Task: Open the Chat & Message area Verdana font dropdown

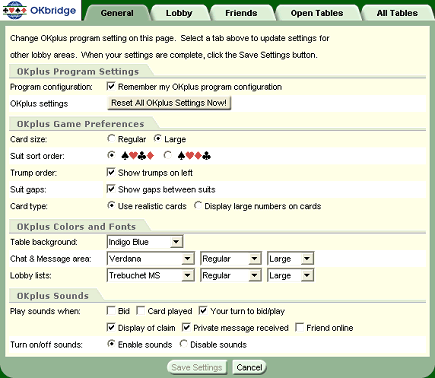Action: (151, 259)
